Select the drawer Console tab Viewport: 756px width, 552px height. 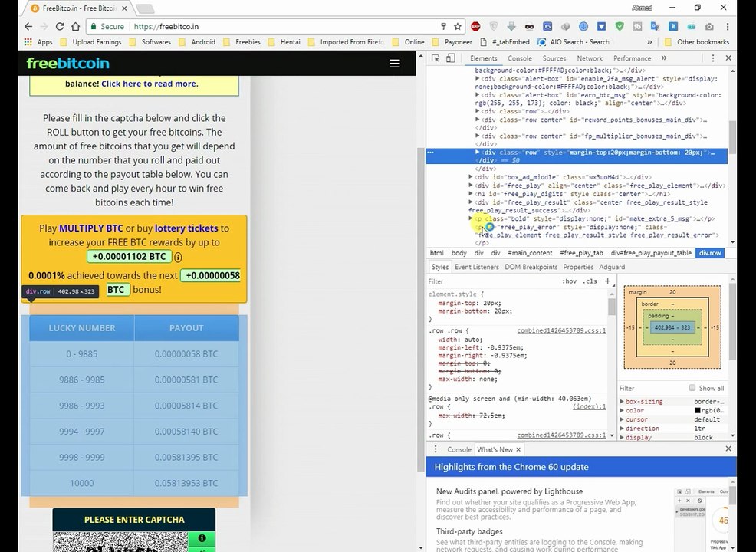[x=459, y=449]
